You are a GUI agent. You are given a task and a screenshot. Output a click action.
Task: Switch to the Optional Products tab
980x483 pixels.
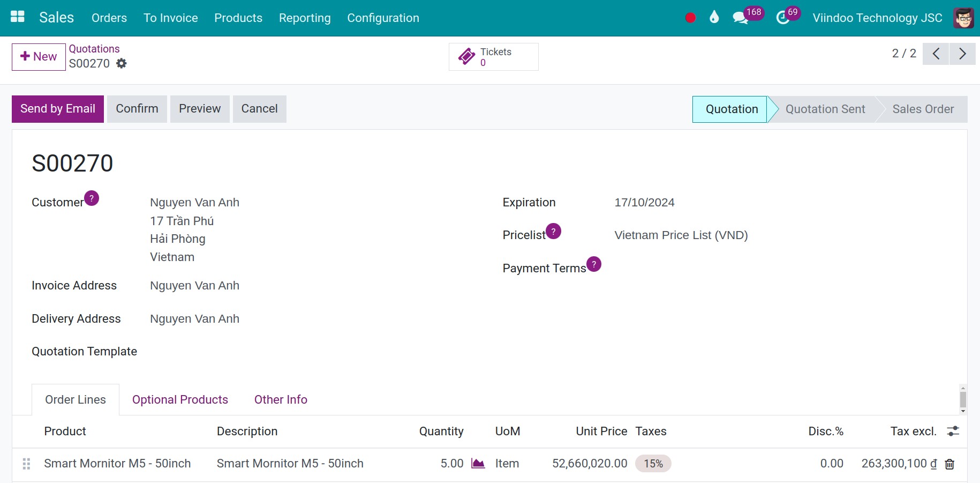pos(180,399)
